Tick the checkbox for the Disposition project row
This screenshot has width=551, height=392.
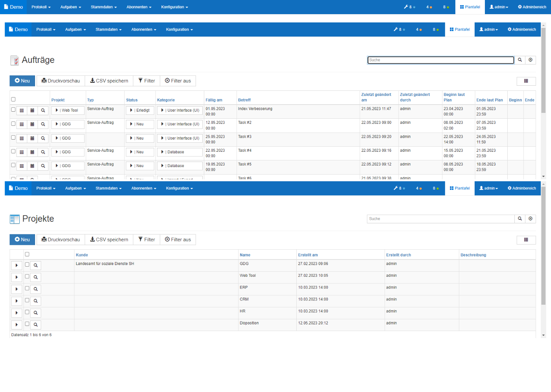click(x=27, y=324)
